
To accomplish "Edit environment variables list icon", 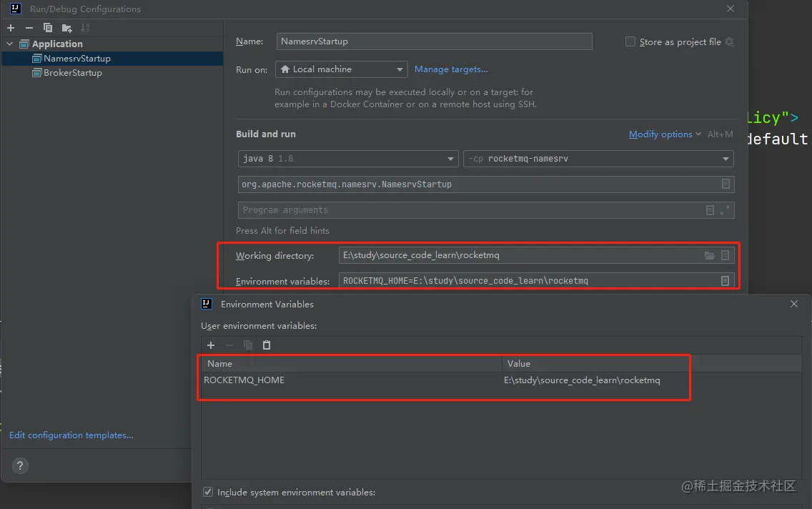I will 725,281.
